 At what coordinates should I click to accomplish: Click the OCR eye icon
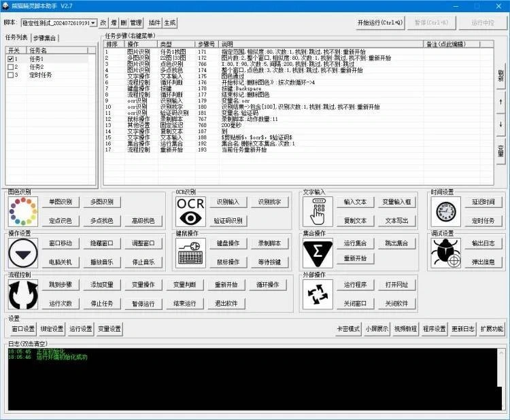(190, 212)
